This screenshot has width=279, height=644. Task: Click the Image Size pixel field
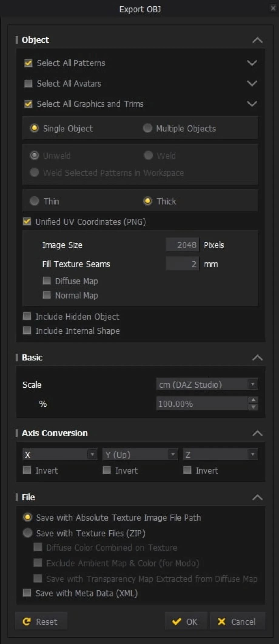point(183,245)
